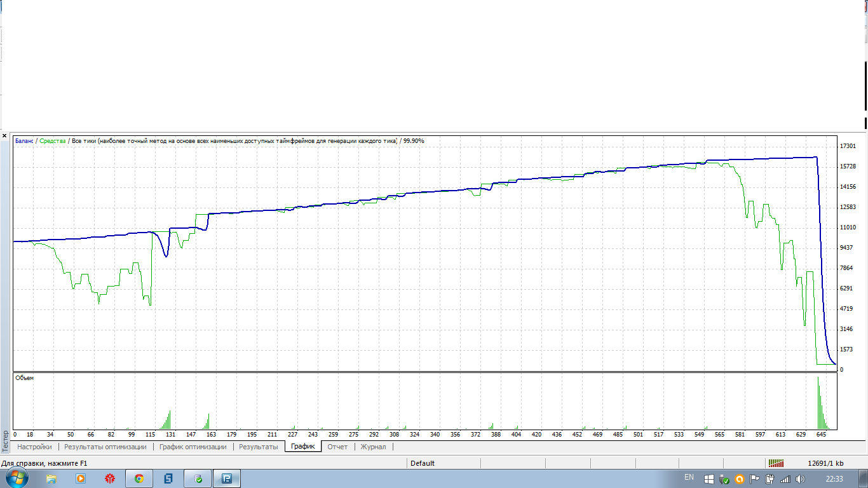Click the Баланс legend label
This screenshot has height=488, width=868.
24,140
